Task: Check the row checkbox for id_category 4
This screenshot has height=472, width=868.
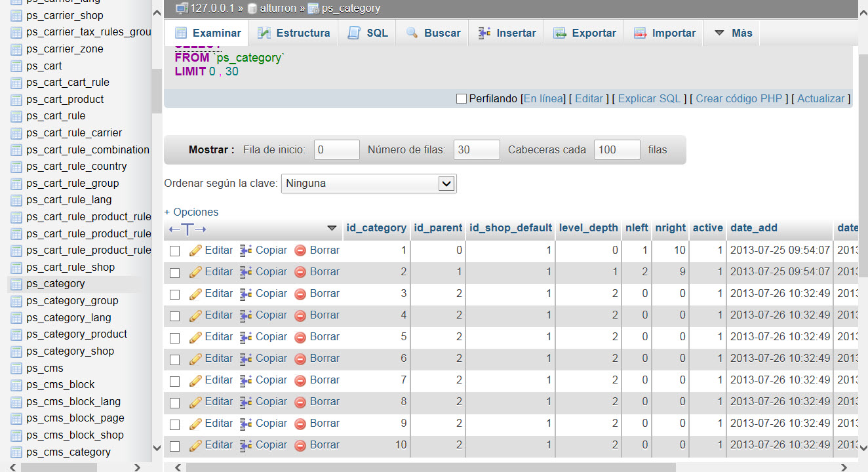Action: [x=174, y=316]
